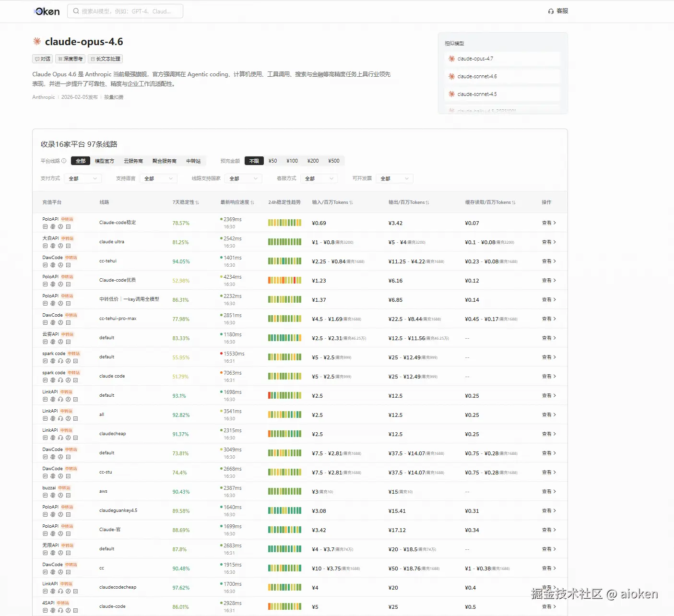Screen dimensions: 674x616
Task: Open the 线路支持国家 dropdown
Action: coord(243,178)
